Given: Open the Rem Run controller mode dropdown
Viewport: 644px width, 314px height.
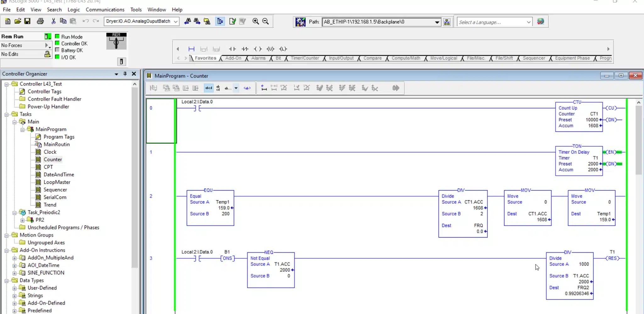Looking at the screenshot, I should [47, 36].
